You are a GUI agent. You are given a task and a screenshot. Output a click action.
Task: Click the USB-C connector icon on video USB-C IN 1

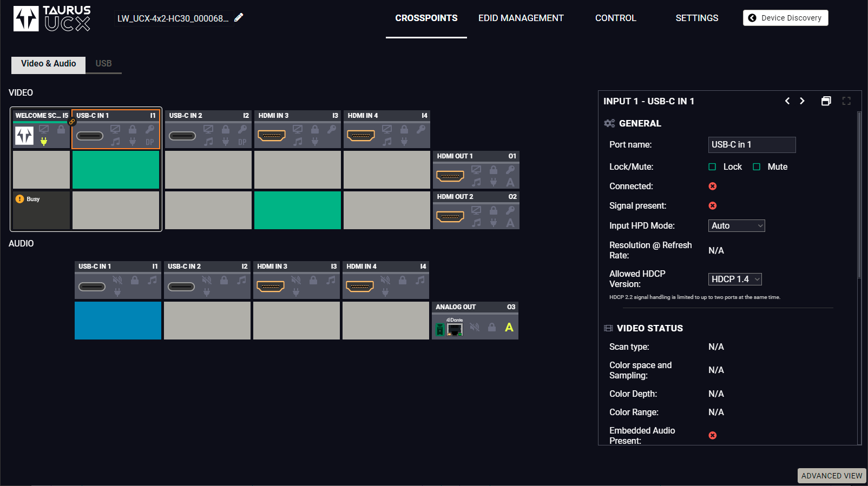(x=90, y=136)
